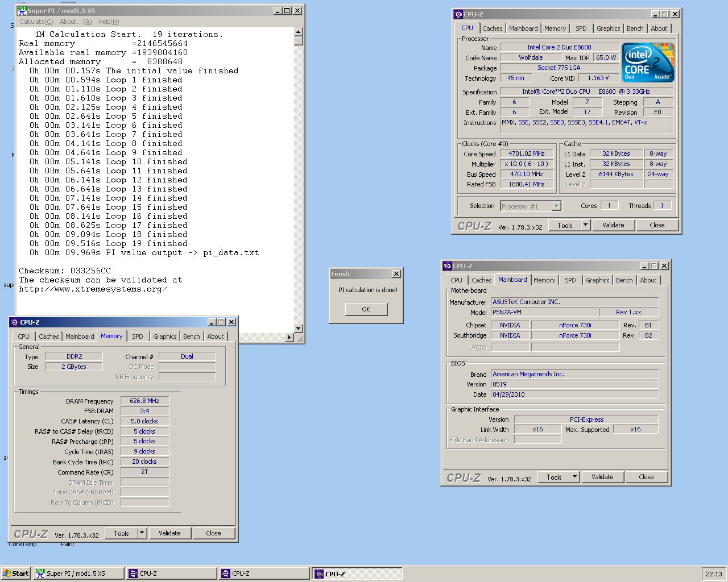The image size is (728, 582).
Task: Click the CAS# Latency value 5.0 clocks
Action: click(x=144, y=421)
